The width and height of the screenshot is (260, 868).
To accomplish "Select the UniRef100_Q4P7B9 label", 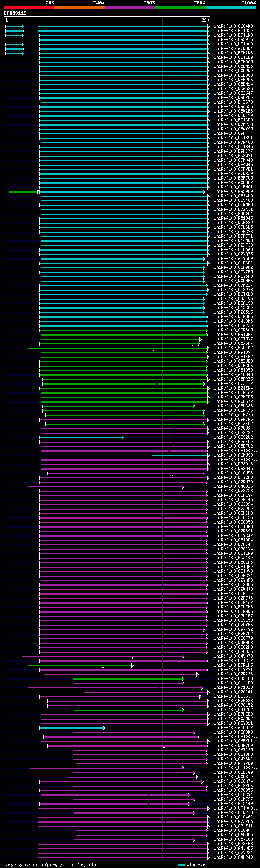I will 233,746.
